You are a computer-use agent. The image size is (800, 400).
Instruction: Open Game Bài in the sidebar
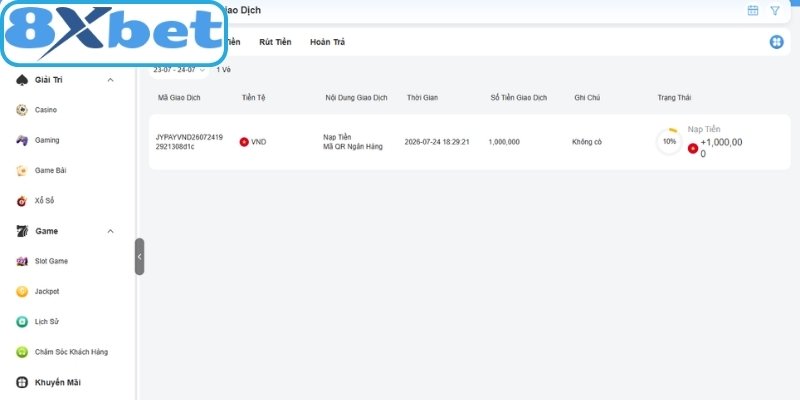50,171
